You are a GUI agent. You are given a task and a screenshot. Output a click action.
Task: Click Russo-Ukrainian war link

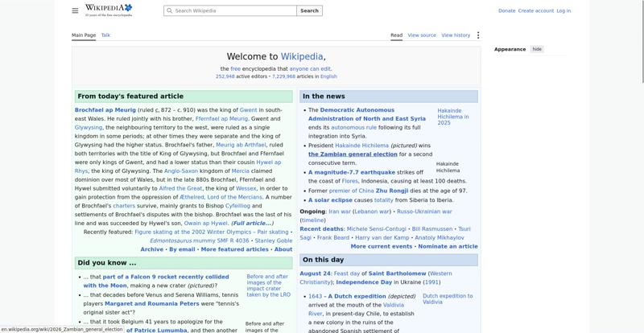click(424, 212)
